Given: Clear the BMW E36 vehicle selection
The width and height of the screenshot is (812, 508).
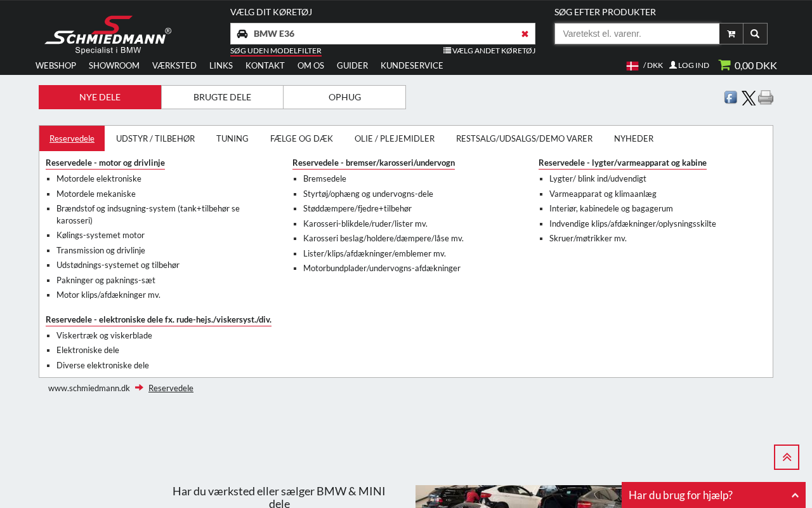Looking at the screenshot, I should (525, 34).
